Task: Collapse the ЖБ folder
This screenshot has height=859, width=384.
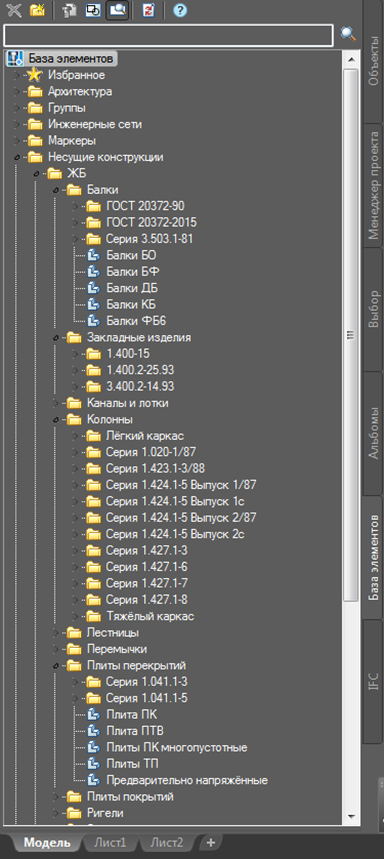Action: pyautogui.click(x=37, y=174)
